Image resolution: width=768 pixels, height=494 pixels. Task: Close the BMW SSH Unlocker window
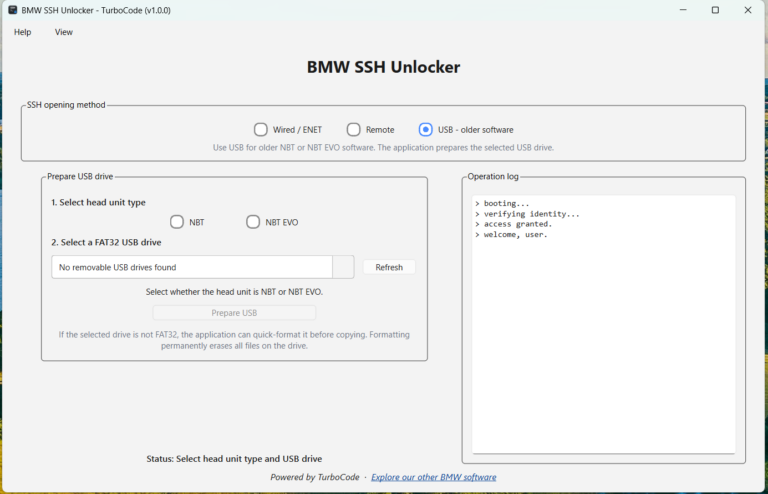point(747,10)
